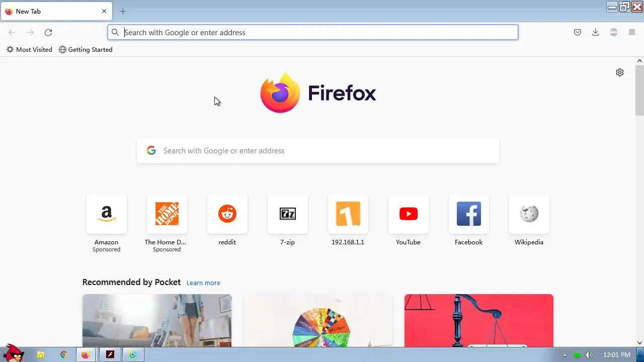Image resolution: width=644 pixels, height=362 pixels.
Task: Open the Firefox account icon
Action: (614, 32)
